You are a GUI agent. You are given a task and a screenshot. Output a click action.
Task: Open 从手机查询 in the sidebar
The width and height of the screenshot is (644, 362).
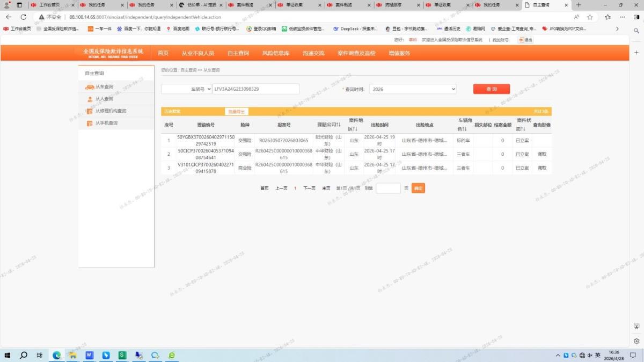pyautogui.click(x=106, y=123)
